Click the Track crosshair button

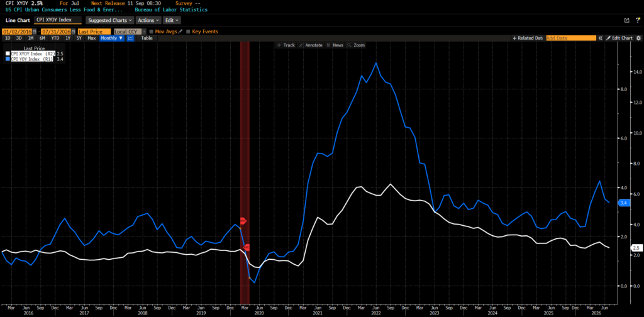[286, 45]
